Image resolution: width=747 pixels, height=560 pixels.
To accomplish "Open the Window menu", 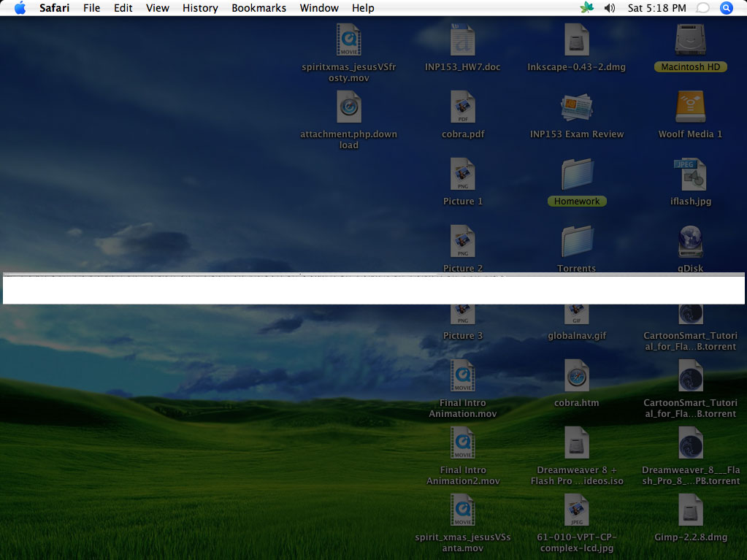I will (319, 8).
